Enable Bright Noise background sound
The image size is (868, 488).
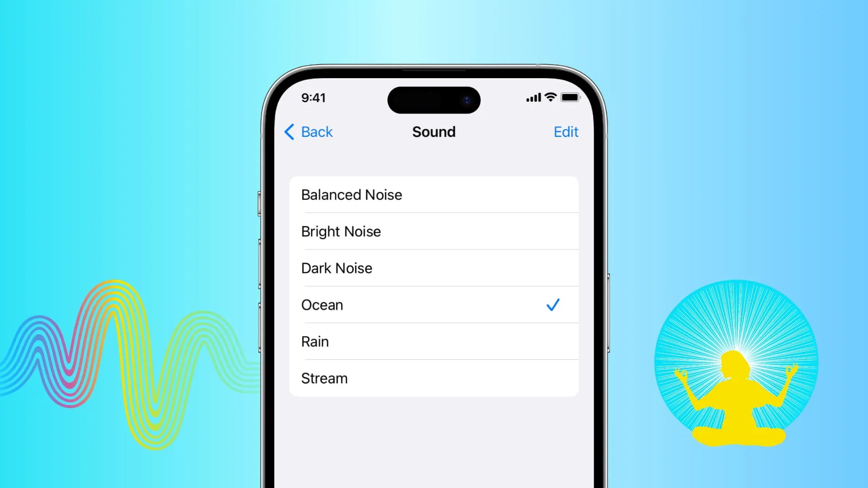[434, 231]
